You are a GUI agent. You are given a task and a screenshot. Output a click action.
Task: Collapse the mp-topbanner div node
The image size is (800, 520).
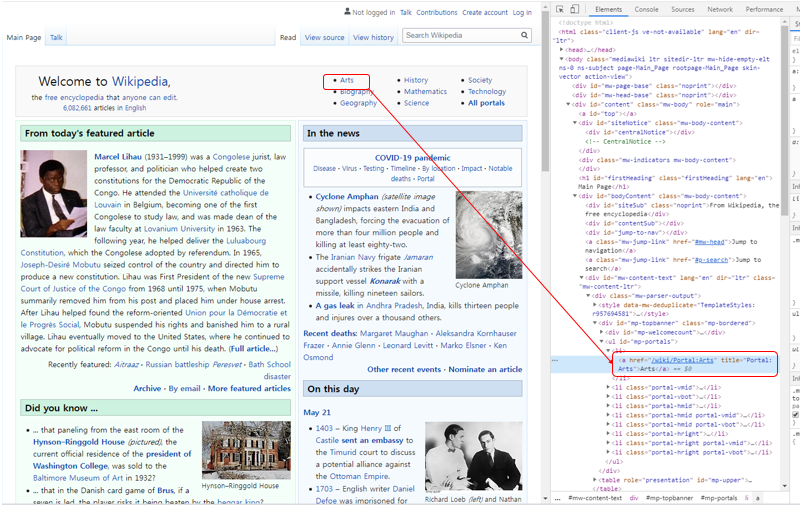pyautogui.click(x=595, y=323)
